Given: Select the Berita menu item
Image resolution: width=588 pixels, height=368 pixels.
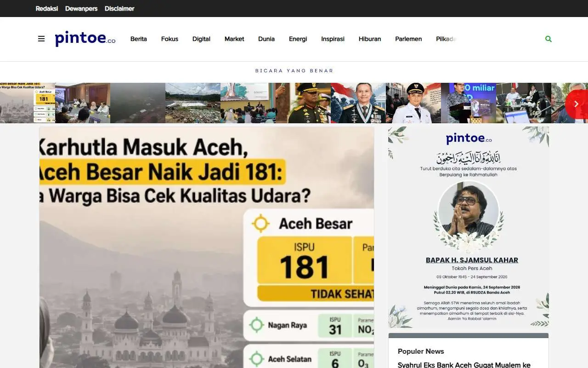Looking at the screenshot, I should pyautogui.click(x=139, y=39).
